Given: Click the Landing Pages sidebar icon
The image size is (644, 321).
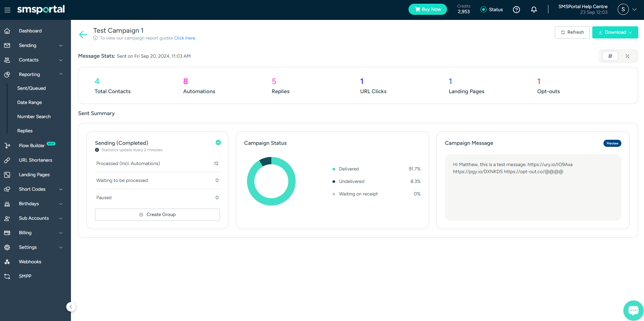Looking at the screenshot, I should [x=7, y=175].
